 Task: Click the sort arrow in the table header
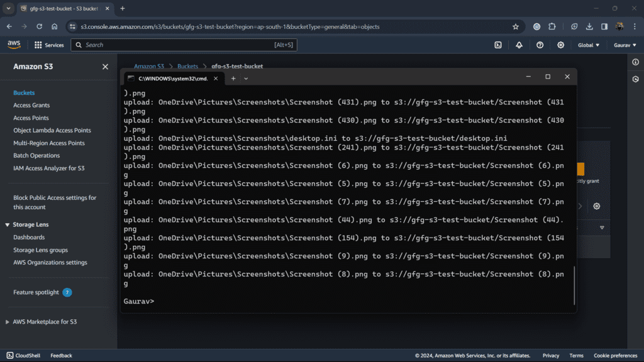tap(602, 228)
